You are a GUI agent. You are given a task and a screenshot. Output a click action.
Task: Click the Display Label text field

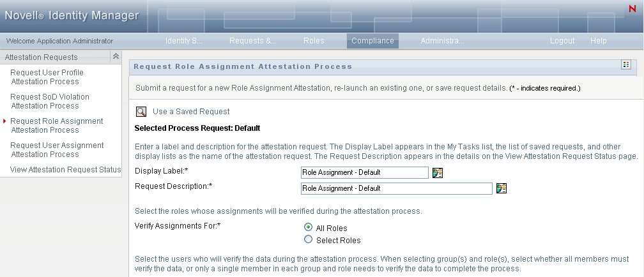pos(364,172)
